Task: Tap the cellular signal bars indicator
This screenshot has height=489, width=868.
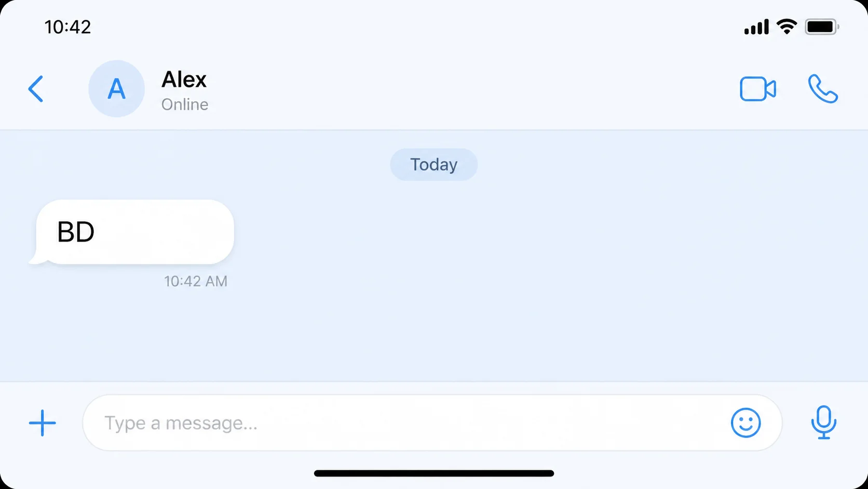Action: (755, 26)
